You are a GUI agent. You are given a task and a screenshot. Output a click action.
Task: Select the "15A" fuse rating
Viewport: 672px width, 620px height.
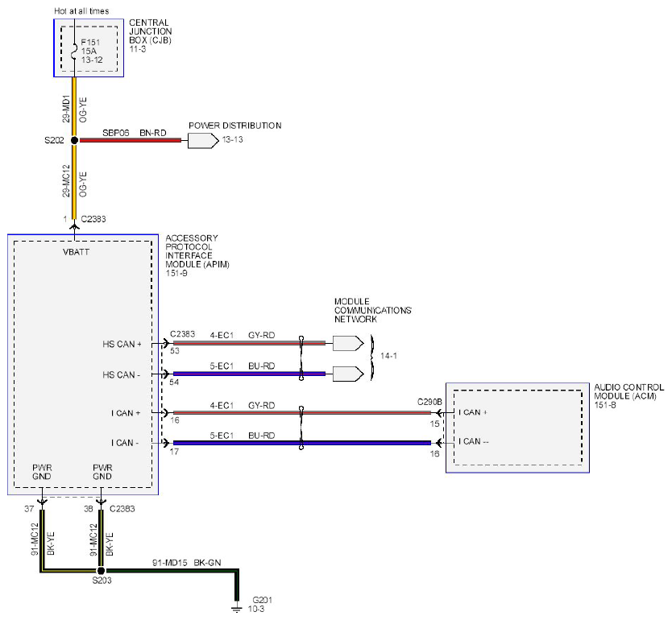point(89,51)
